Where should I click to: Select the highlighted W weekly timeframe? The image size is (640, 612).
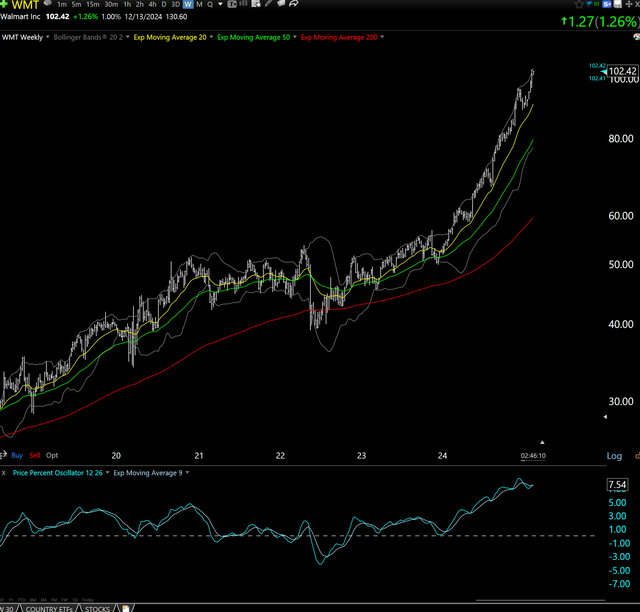point(188,4)
